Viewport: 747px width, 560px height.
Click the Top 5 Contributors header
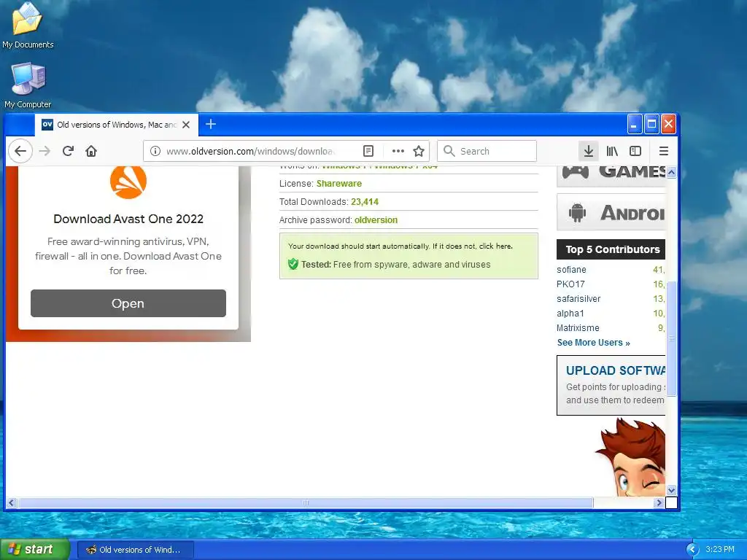(611, 249)
